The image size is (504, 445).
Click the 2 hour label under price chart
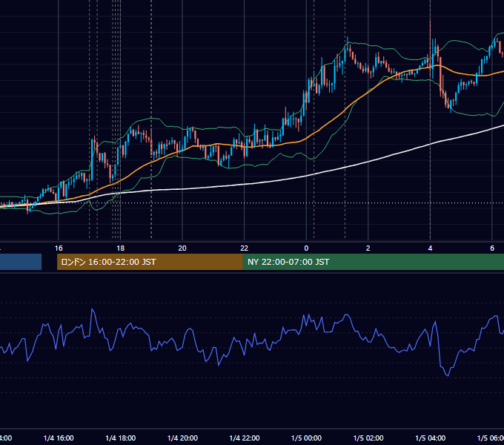368,248
